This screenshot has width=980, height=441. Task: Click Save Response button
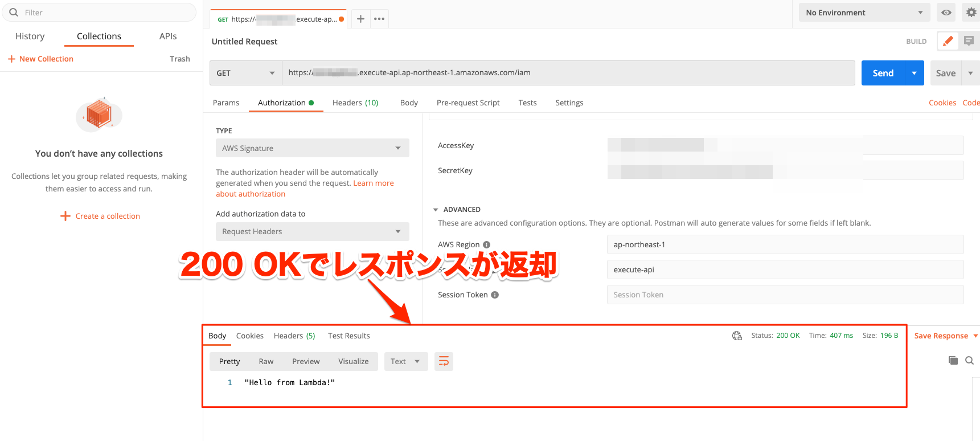click(941, 336)
